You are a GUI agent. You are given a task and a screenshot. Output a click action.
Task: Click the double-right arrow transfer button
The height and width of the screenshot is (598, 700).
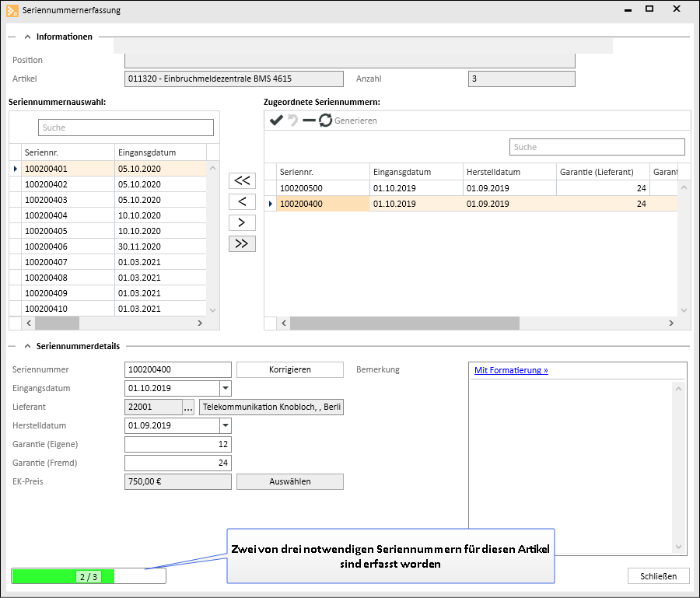(242, 243)
